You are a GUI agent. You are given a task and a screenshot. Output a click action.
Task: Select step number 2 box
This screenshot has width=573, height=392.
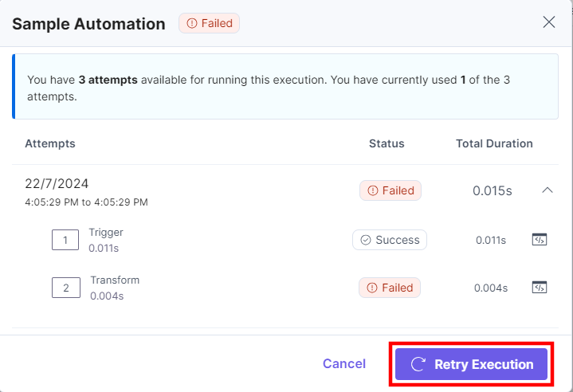click(x=65, y=288)
